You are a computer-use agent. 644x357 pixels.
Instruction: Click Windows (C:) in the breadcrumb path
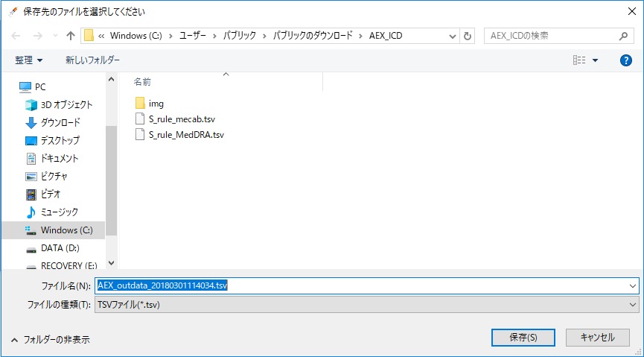click(x=136, y=36)
